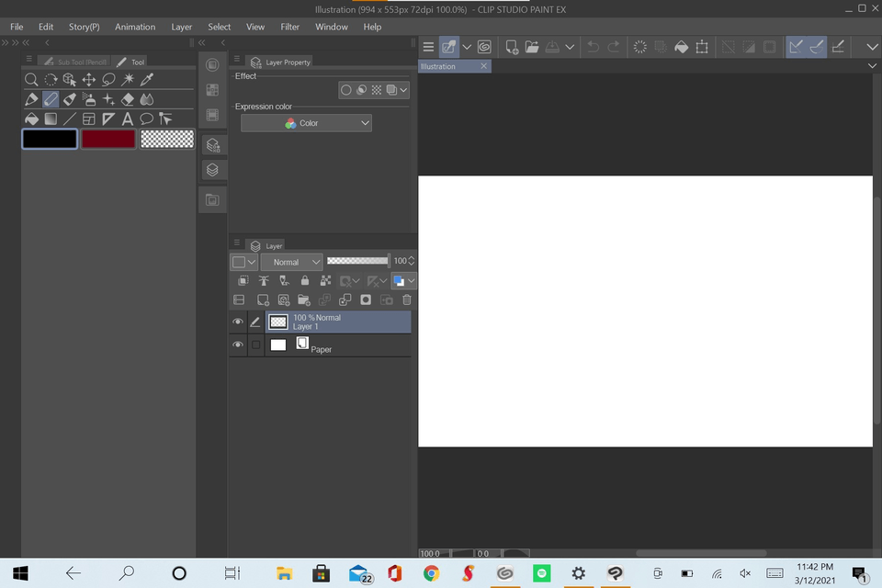This screenshot has width=882, height=588.
Task: Select the Zoom magnifier tool
Action: pyautogui.click(x=31, y=79)
